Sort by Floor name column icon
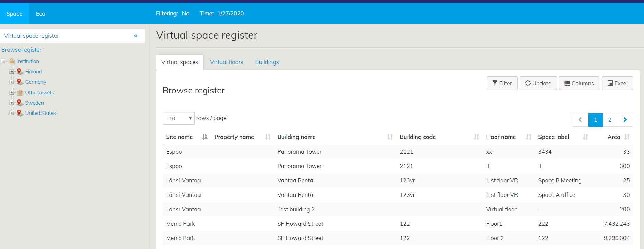 528,137
